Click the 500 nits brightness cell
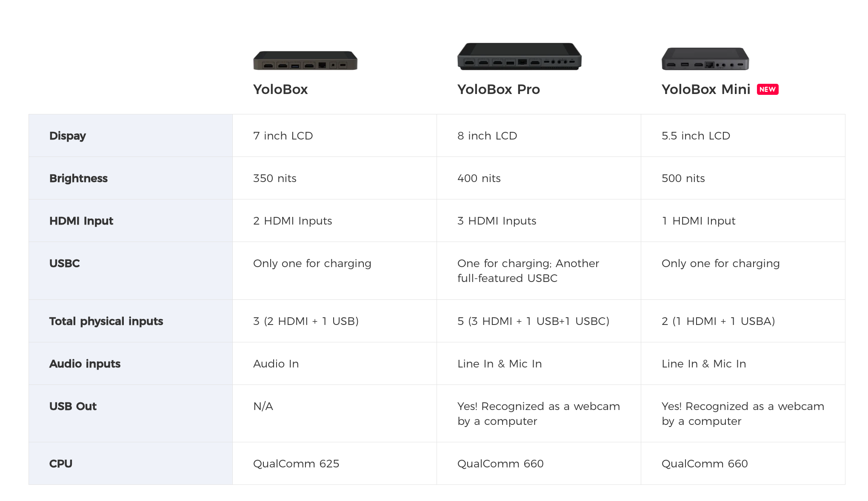Image resolution: width=868 pixels, height=501 pixels. click(x=743, y=178)
